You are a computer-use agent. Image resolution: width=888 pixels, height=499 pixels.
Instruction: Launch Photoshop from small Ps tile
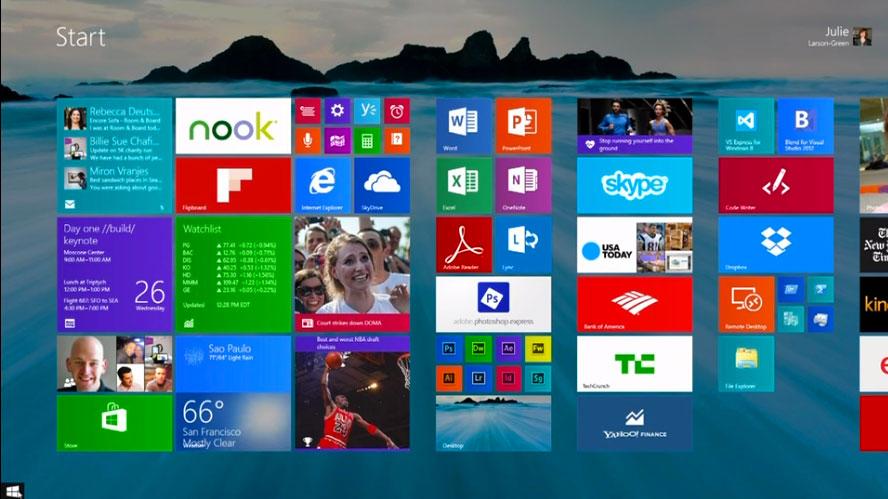click(449, 348)
